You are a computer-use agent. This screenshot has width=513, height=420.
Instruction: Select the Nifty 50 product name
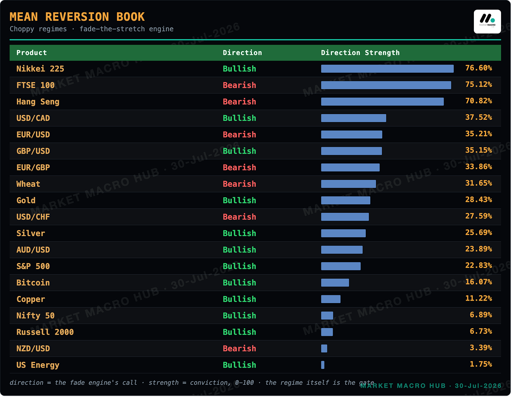(x=36, y=316)
